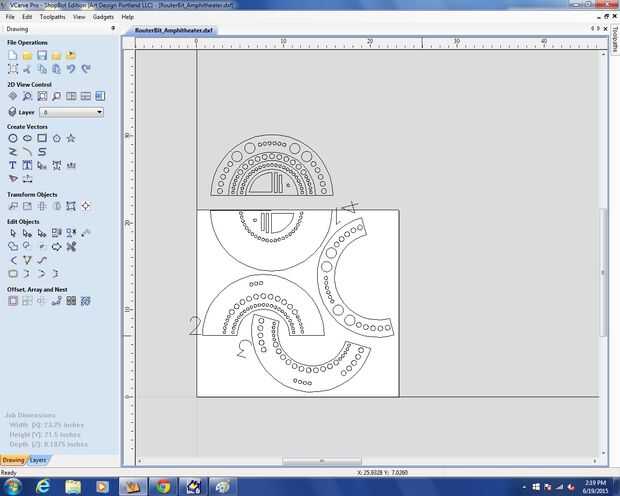The width and height of the screenshot is (620, 496).
Task: Select the RouterBit_Amphitheater.dxf document tab
Action: pyautogui.click(x=174, y=30)
